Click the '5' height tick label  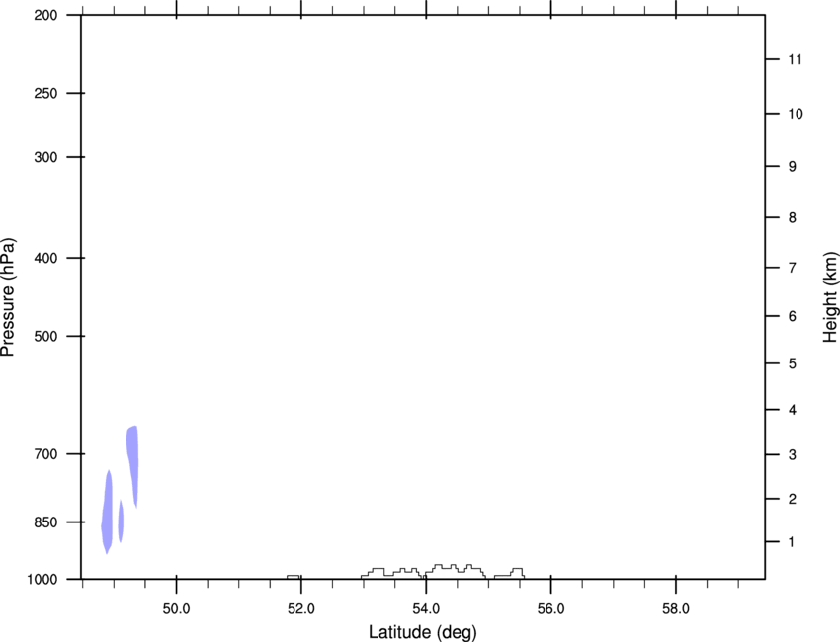click(x=792, y=363)
